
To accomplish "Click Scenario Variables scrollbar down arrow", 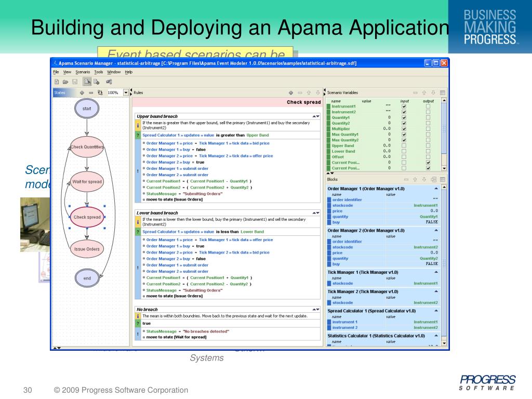I will click(444, 168).
